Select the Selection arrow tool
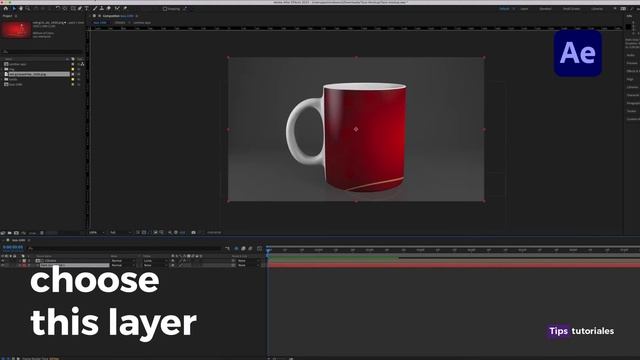This screenshot has height=360, width=640. click(13, 8)
